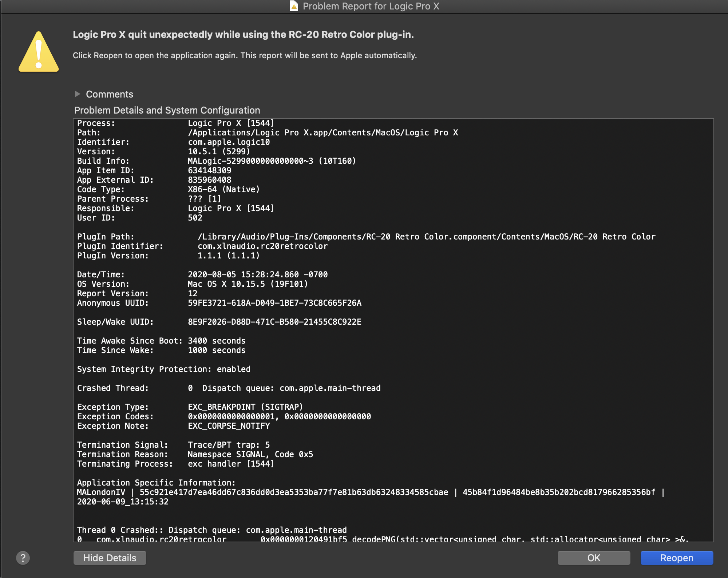Click the heading 'Problem Details and System Configuration'

pyautogui.click(x=167, y=110)
